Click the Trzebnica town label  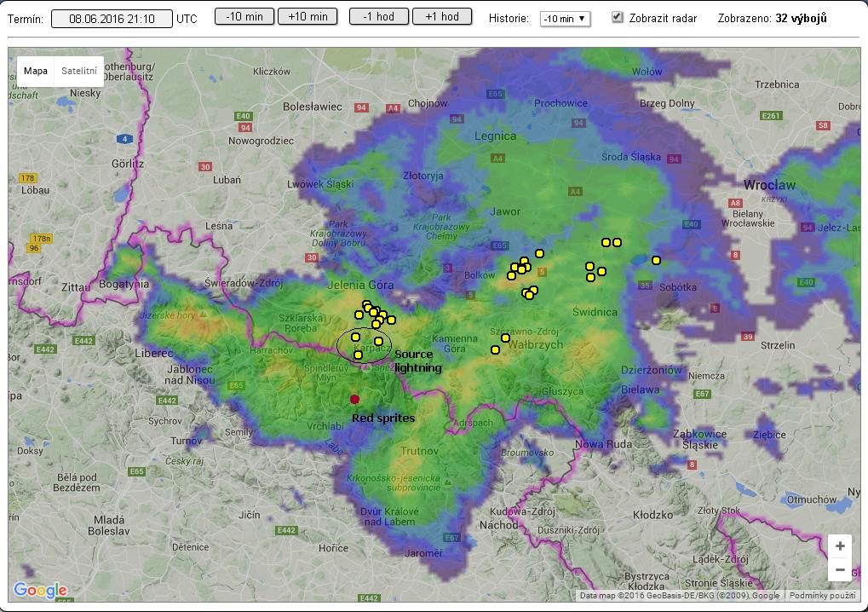click(777, 84)
